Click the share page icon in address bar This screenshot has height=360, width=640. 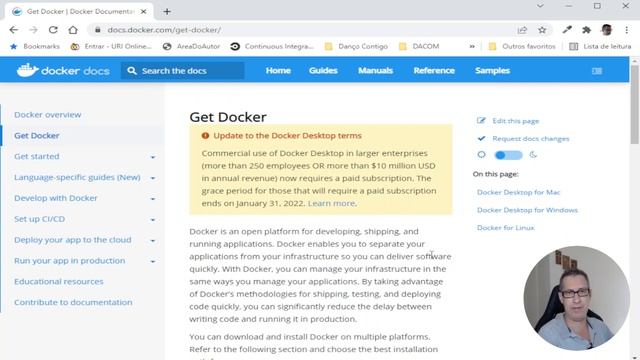click(x=522, y=30)
